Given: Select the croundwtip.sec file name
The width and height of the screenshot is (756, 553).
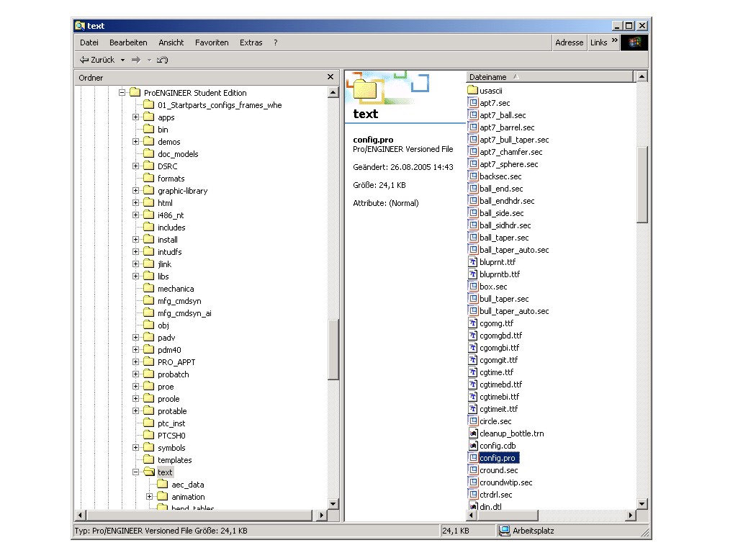Looking at the screenshot, I should (x=505, y=482).
